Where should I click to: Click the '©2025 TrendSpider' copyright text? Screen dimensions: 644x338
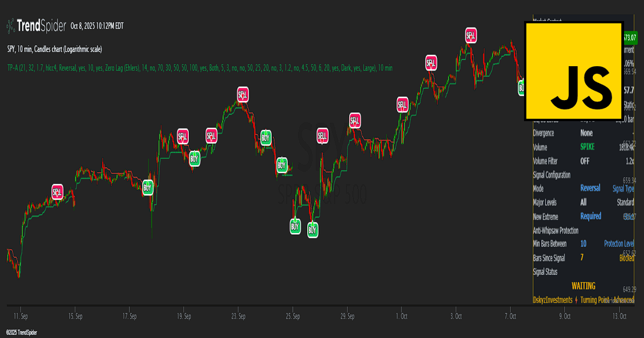pos(22,333)
